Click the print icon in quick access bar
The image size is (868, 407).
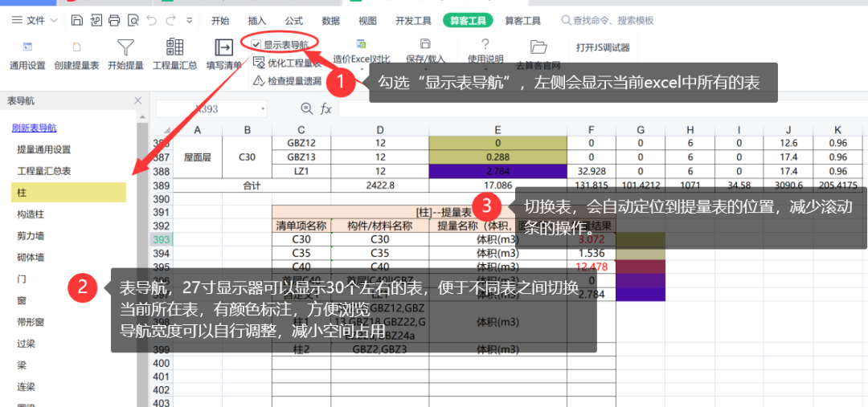(114, 20)
